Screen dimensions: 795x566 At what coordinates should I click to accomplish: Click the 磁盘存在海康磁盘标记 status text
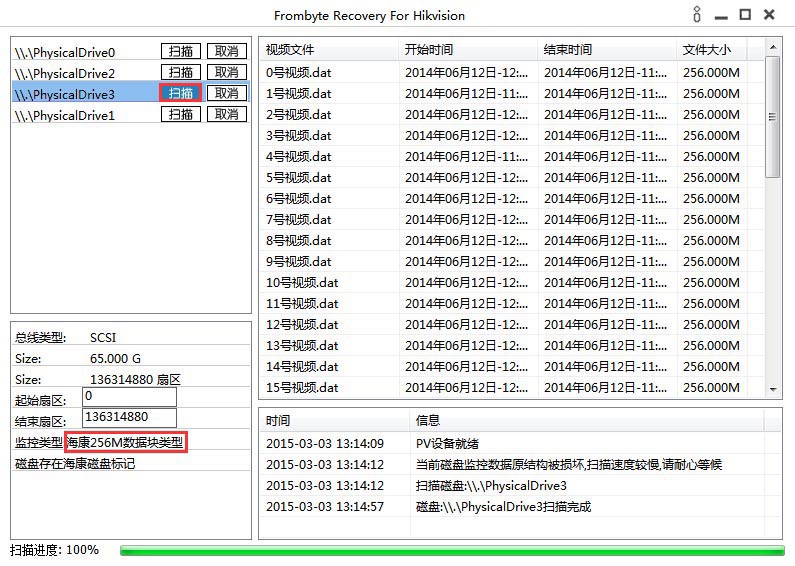[75, 464]
